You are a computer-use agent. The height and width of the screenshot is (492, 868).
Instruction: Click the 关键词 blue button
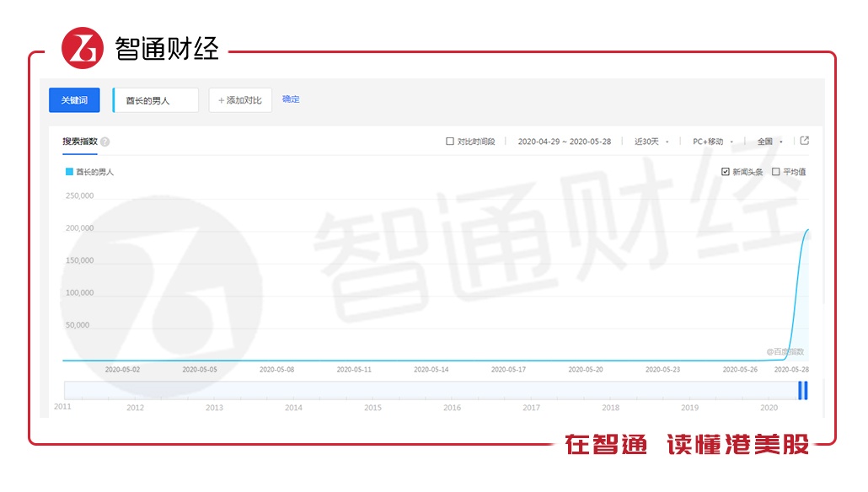pyautogui.click(x=74, y=100)
